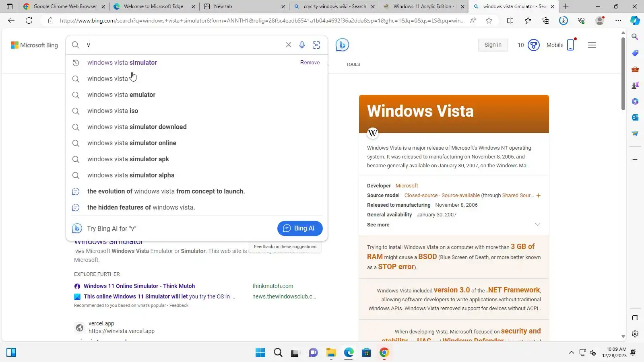Image resolution: width=644 pixels, height=362 pixels.
Task: Open Tools briefcase in sidebar
Action: pos(635,69)
